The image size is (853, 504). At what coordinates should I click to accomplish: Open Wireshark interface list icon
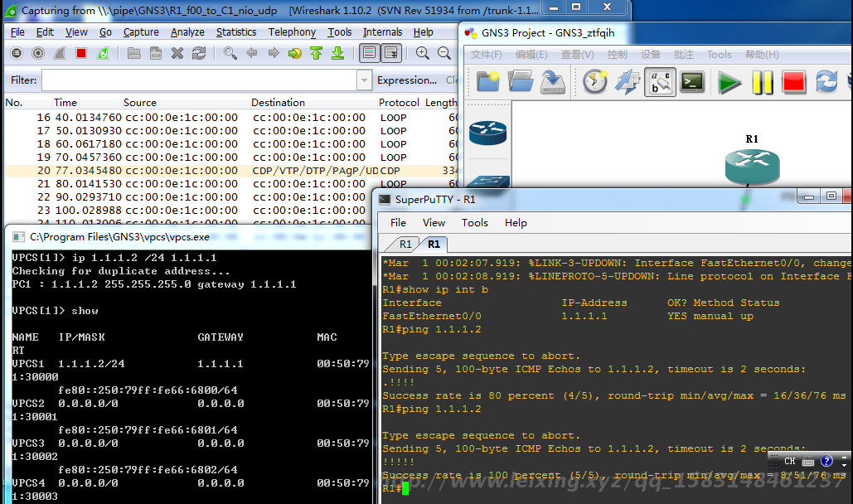17,53
